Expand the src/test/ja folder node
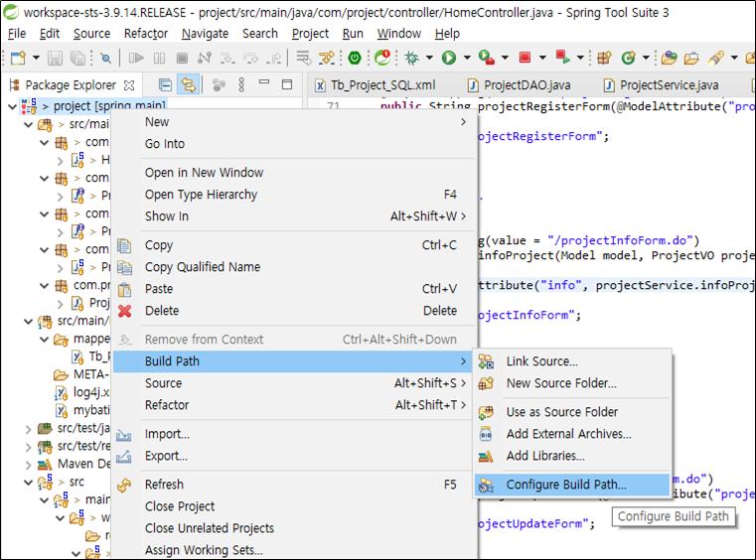The image size is (756, 560). pos(29,428)
